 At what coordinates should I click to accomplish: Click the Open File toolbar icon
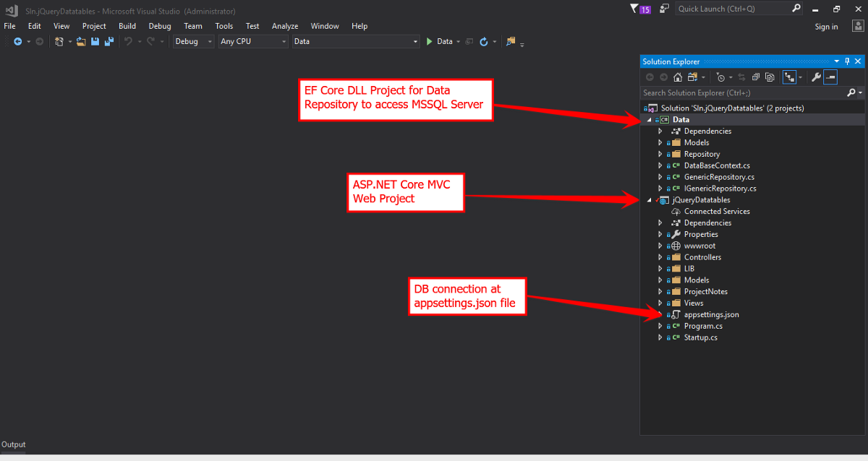coord(81,41)
